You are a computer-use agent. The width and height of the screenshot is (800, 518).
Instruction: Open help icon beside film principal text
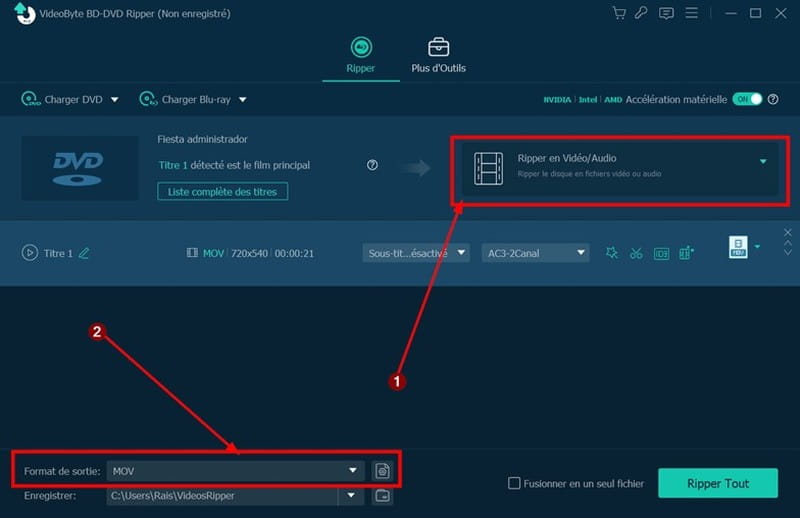(372, 165)
